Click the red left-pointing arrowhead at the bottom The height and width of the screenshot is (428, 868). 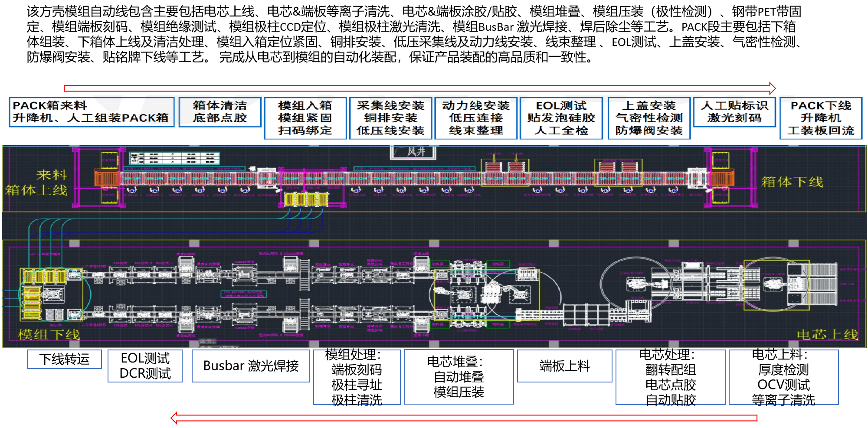click(174, 418)
